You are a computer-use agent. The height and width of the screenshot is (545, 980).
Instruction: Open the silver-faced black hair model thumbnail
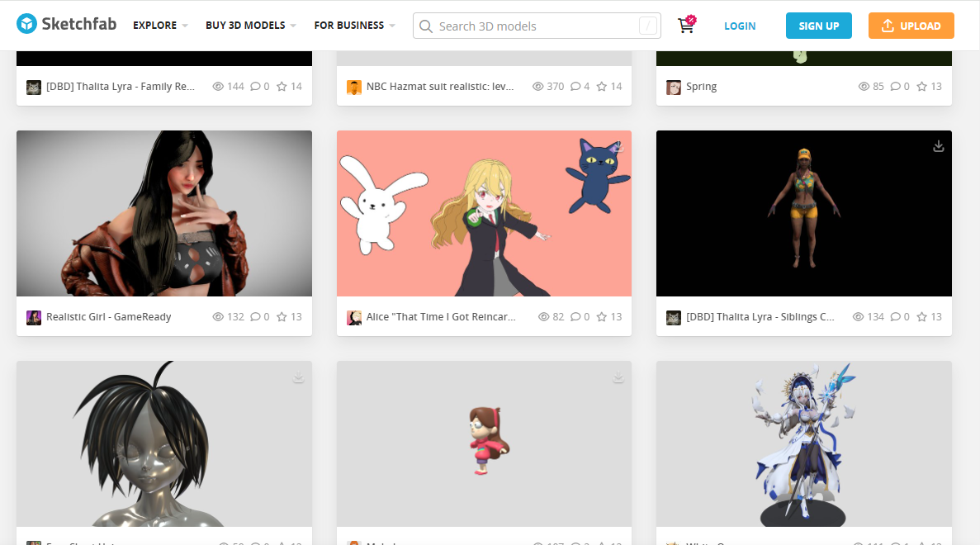pos(164,443)
